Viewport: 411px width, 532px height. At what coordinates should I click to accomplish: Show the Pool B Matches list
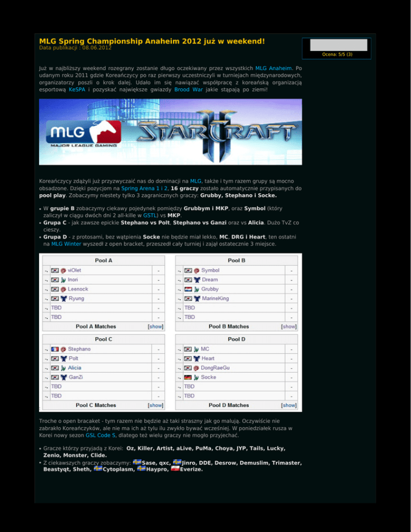pyautogui.click(x=289, y=326)
